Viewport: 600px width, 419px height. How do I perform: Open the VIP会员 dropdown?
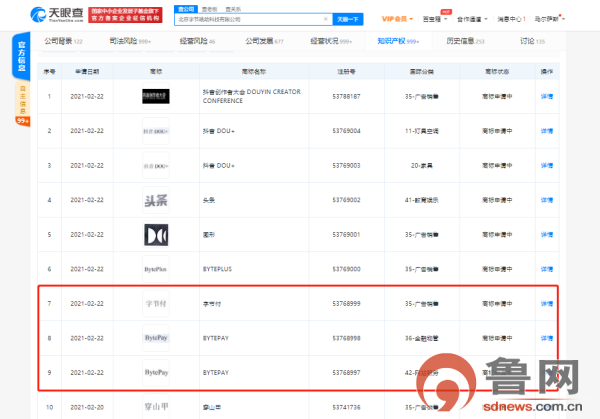tap(397, 19)
